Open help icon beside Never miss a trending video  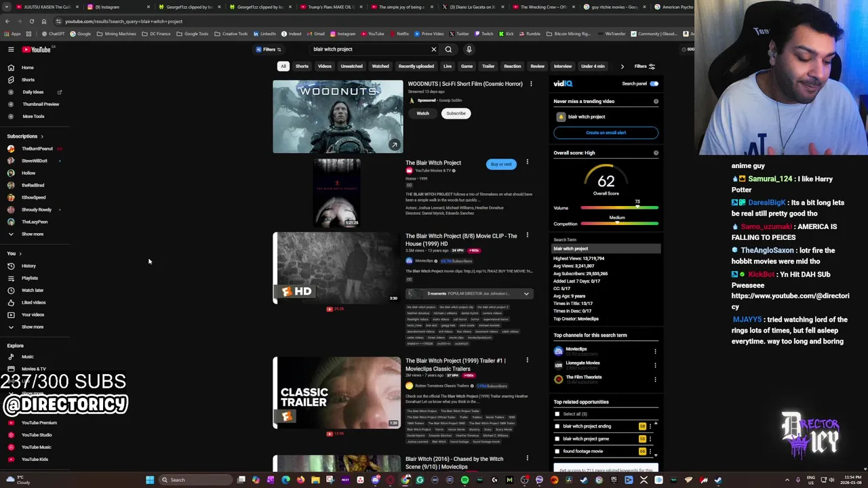click(x=656, y=102)
